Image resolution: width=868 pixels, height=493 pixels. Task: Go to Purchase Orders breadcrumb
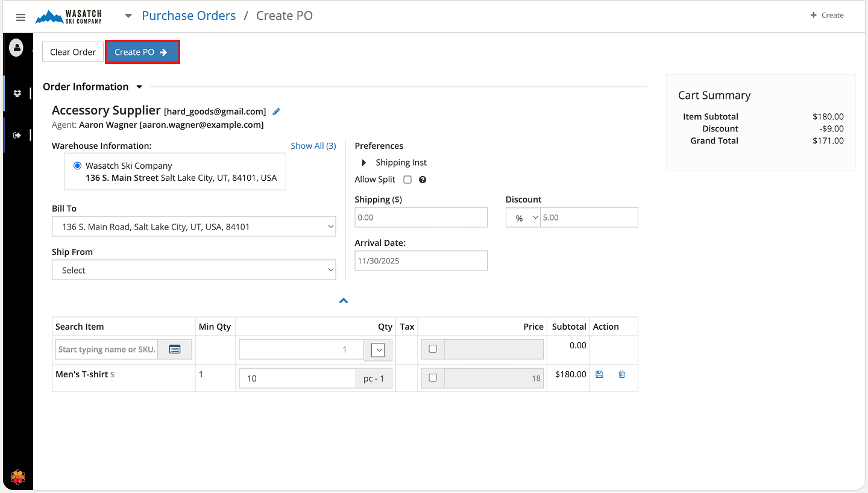[x=189, y=16]
